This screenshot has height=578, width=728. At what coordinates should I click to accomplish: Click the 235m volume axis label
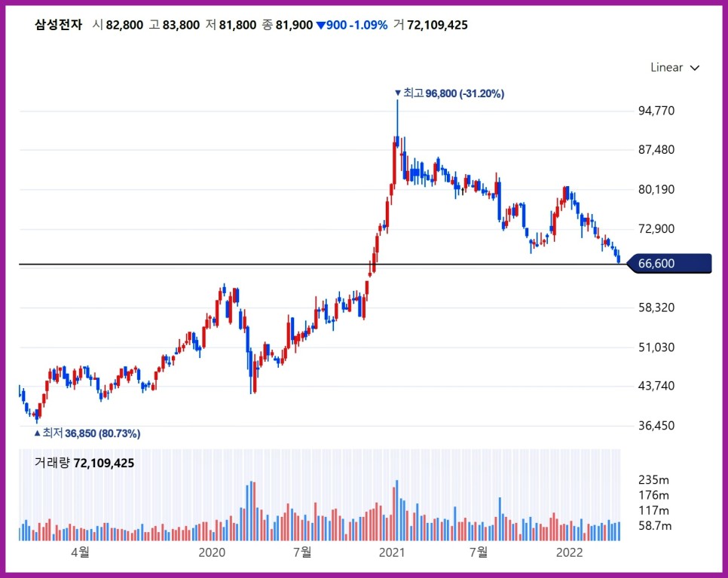(653, 479)
